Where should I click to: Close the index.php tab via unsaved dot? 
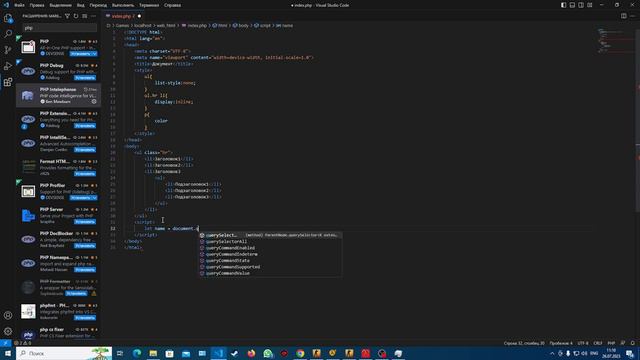tap(139, 16)
